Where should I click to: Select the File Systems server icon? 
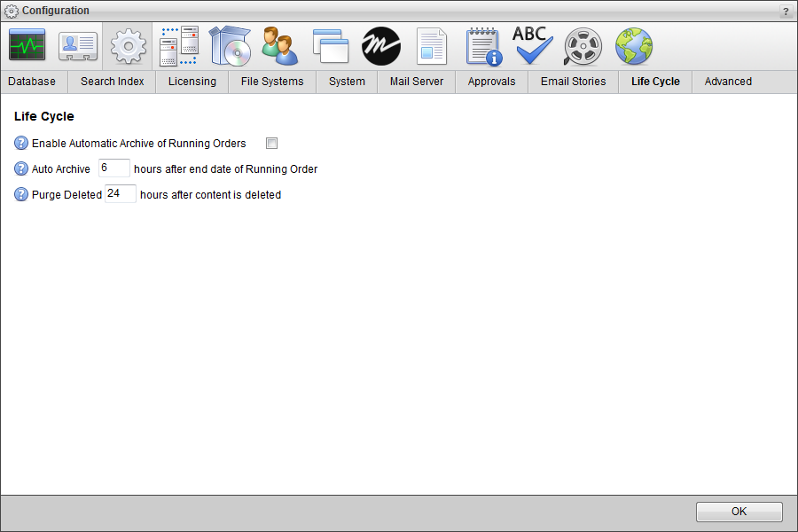178,45
